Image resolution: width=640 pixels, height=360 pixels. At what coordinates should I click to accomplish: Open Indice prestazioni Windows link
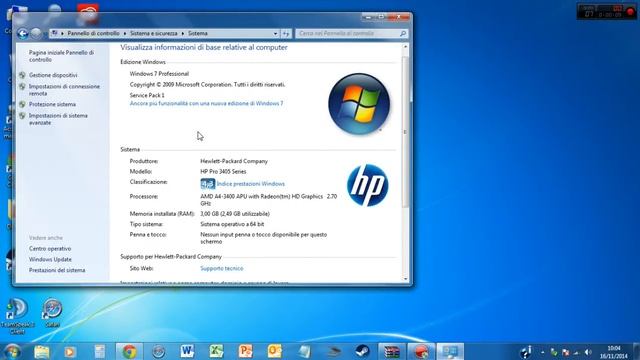(x=251, y=184)
